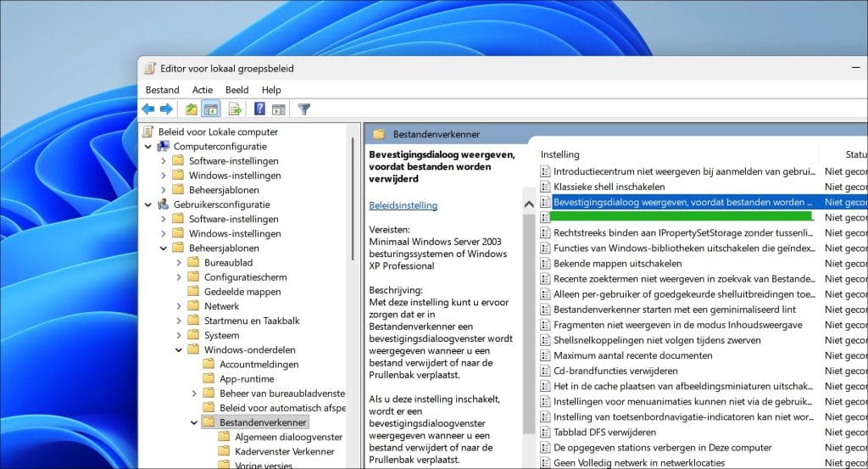Viewport: 868px width, 469px height.
Task: Collapse the Windows-onderdelen tree node
Action: 179,350
